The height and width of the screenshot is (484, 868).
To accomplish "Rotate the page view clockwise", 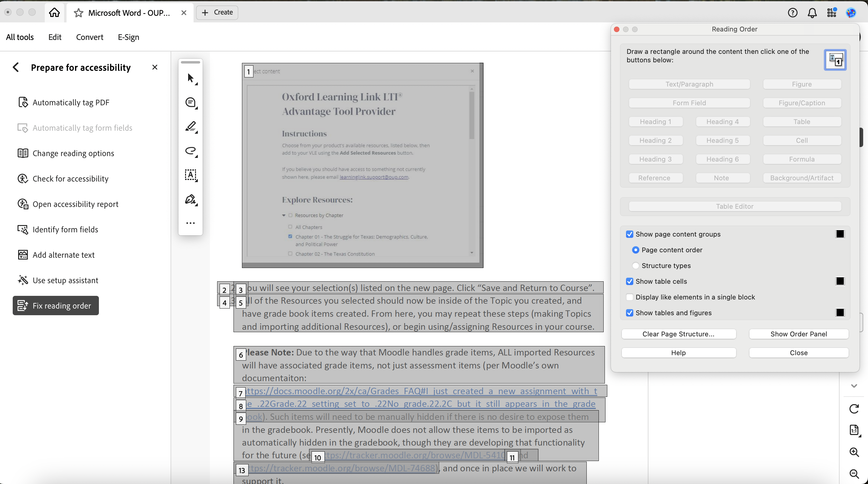I will (x=854, y=409).
